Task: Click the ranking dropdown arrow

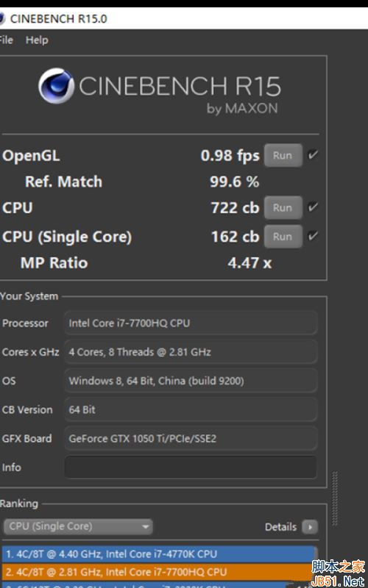Action: click(145, 527)
